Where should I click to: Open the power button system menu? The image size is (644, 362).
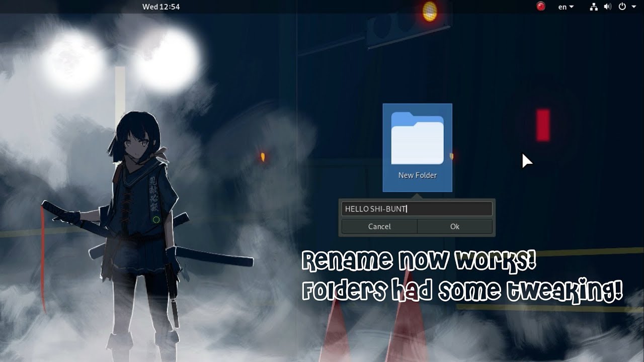[x=622, y=7]
